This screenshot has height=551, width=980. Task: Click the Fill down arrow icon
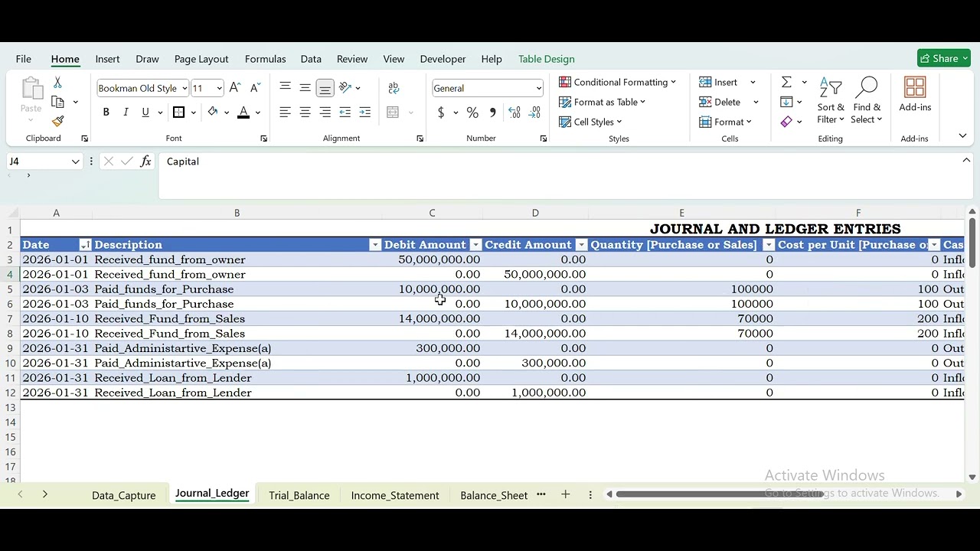pos(786,102)
